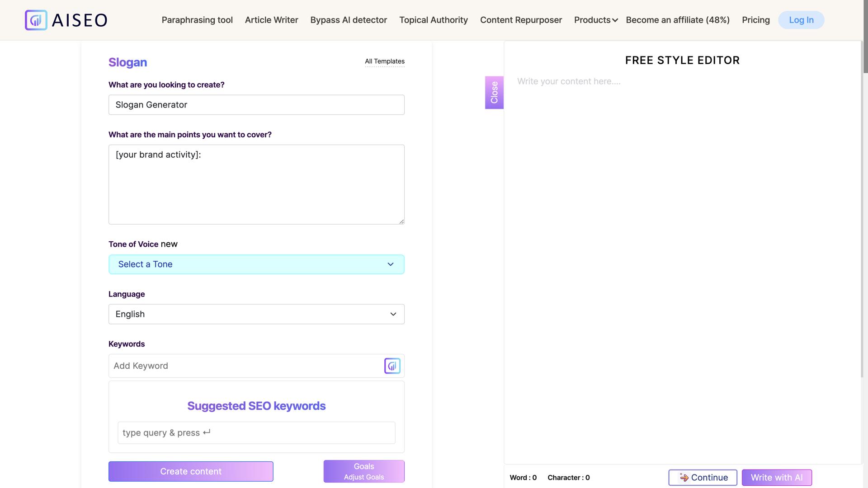Focus the Suggested SEO keywords query field
868x488 pixels.
click(x=256, y=433)
